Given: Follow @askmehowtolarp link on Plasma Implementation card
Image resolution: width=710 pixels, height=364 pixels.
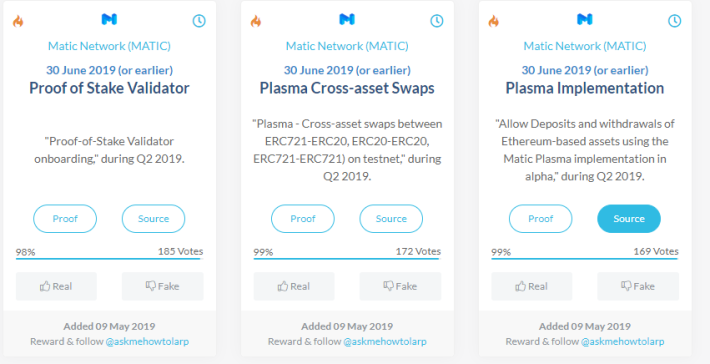Looking at the screenshot, I should (x=623, y=341).
